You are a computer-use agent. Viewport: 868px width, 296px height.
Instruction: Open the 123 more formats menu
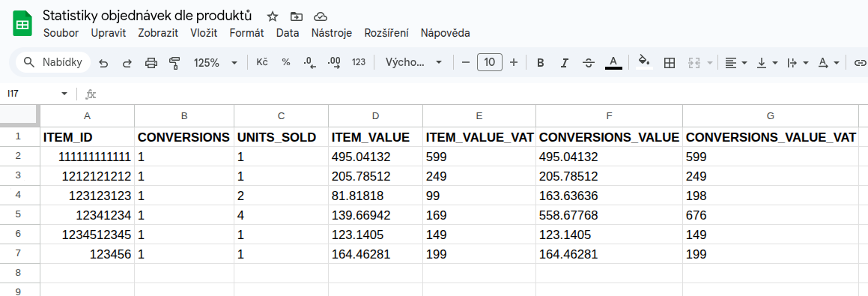359,62
